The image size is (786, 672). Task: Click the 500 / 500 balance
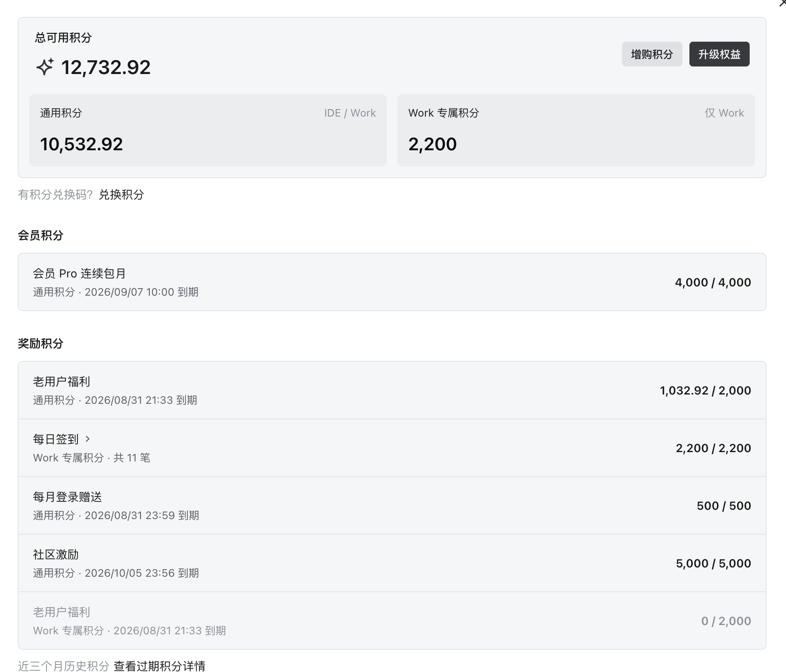click(724, 506)
